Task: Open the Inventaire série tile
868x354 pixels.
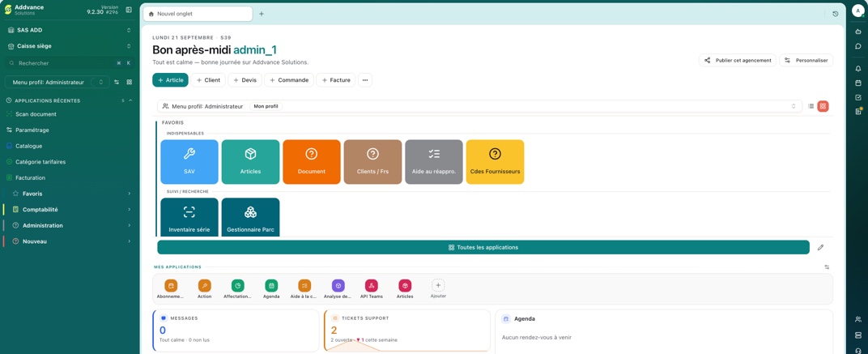Action: 189,217
